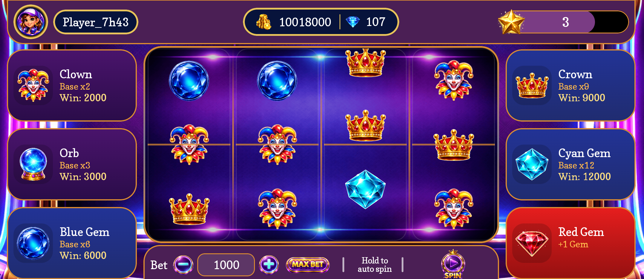The width and height of the screenshot is (644, 279).
Task: Select the Clown payout card
Action: 72,85
